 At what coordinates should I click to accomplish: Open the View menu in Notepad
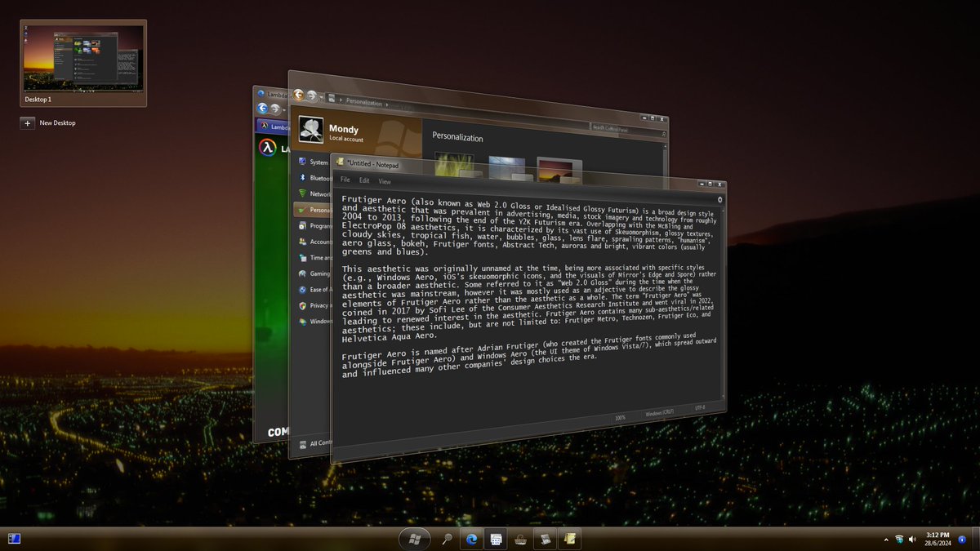pos(384,181)
